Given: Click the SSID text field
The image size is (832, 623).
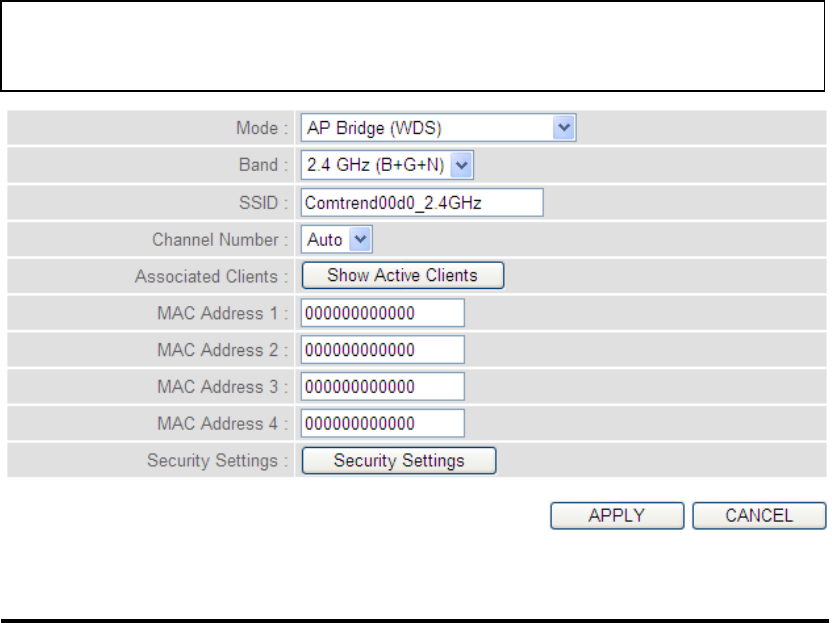Looking at the screenshot, I should (422, 203).
